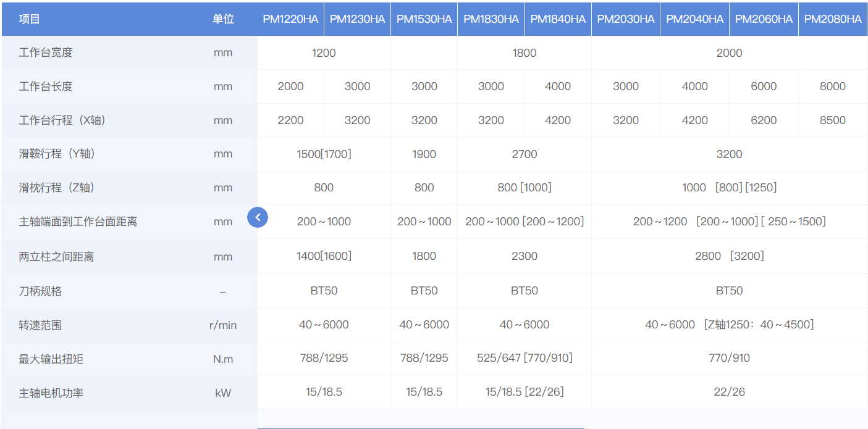Click the PM1530HA column header

coord(424,19)
